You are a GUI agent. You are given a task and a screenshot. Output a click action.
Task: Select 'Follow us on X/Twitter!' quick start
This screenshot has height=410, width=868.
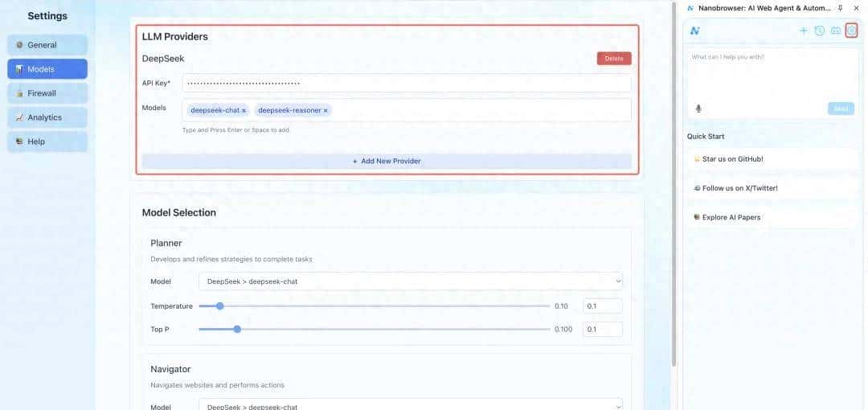coord(772,188)
